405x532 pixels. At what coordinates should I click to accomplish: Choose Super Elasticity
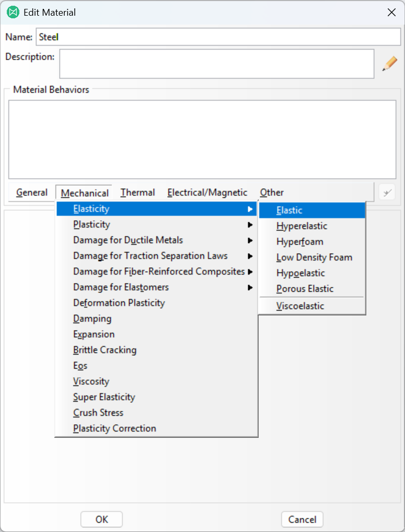point(157,397)
